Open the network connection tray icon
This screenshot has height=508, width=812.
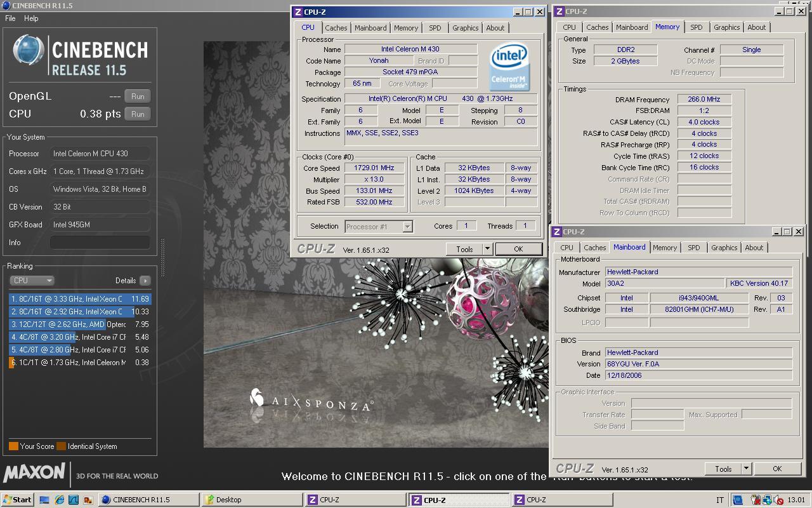(766, 500)
